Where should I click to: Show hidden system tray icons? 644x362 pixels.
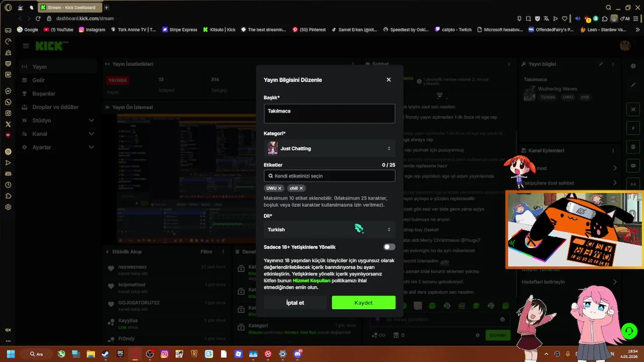click(x=546, y=354)
